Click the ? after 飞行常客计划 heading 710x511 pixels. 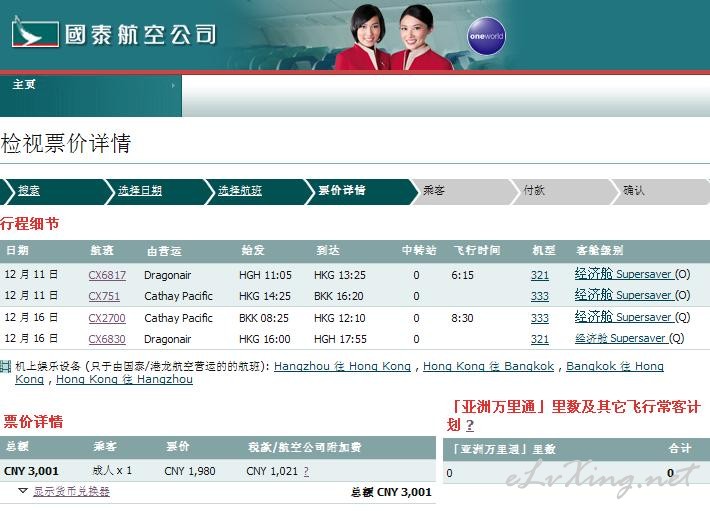point(470,425)
